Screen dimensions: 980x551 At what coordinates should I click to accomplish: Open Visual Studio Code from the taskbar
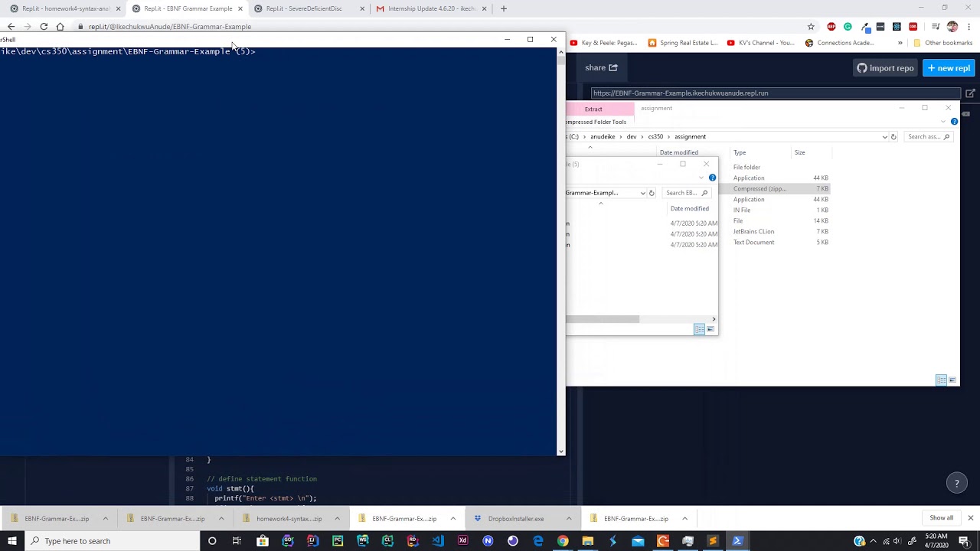point(438,541)
